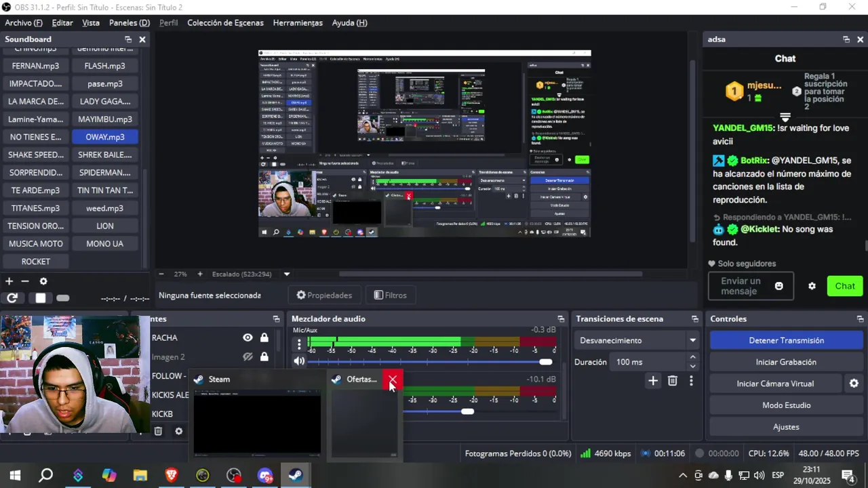
Task: Undock the Transiciones de escena panel
Action: [x=695, y=319]
